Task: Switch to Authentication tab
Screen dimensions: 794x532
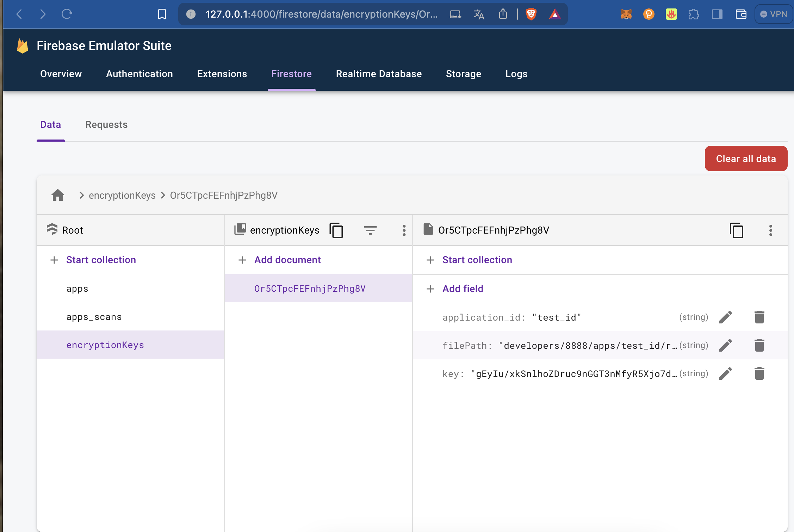Action: click(x=139, y=74)
